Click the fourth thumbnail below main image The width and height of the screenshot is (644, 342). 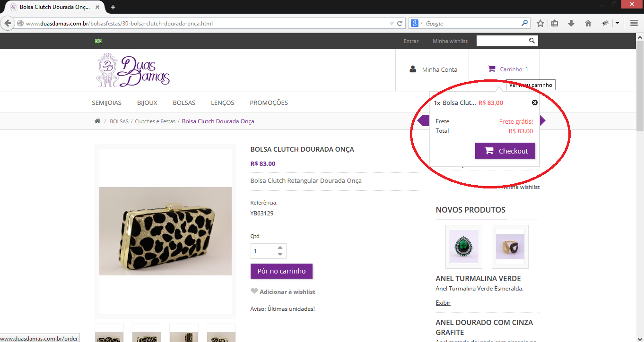click(221, 333)
